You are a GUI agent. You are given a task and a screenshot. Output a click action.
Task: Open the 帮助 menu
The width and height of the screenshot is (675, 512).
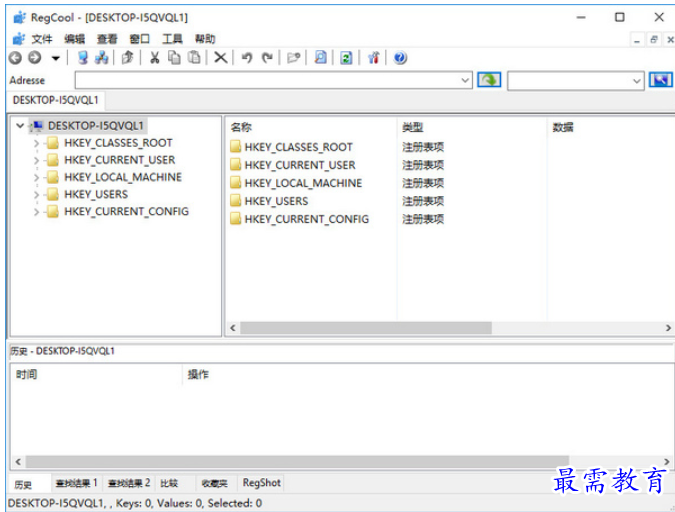tap(205, 39)
